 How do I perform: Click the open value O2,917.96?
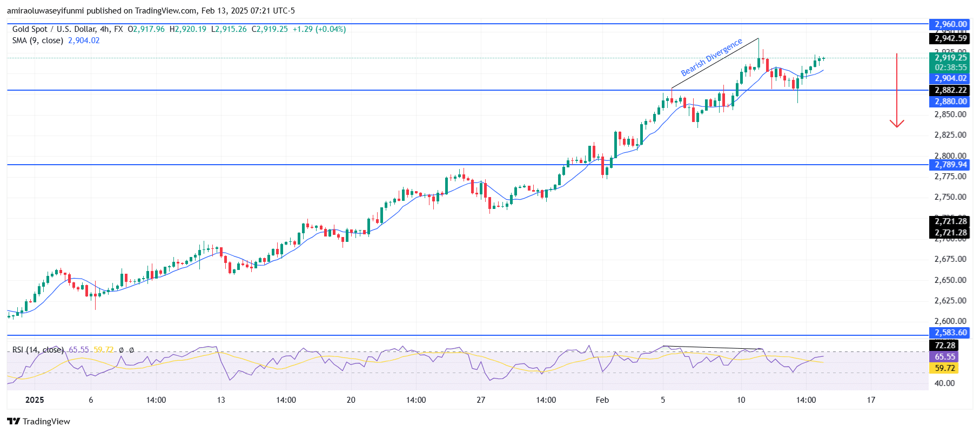[146, 29]
